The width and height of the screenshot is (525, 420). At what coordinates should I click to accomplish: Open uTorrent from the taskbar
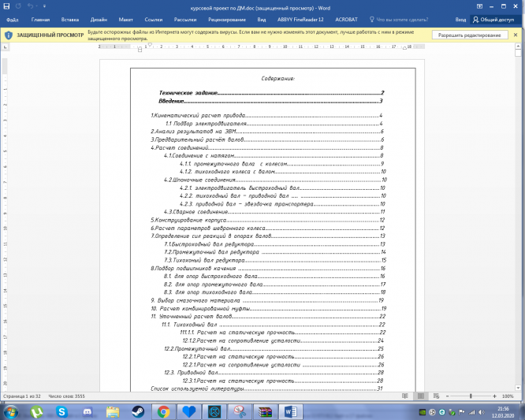[x=36, y=412]
